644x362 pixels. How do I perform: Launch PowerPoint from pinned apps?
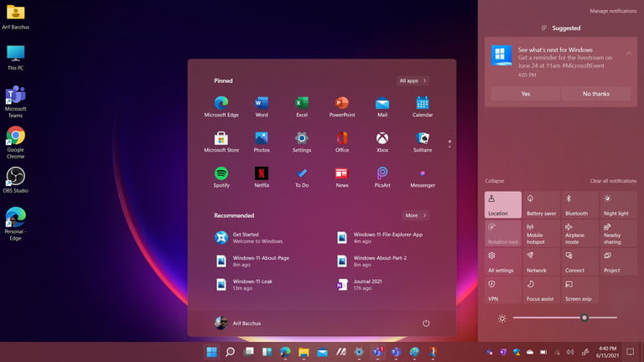point(341,104)
